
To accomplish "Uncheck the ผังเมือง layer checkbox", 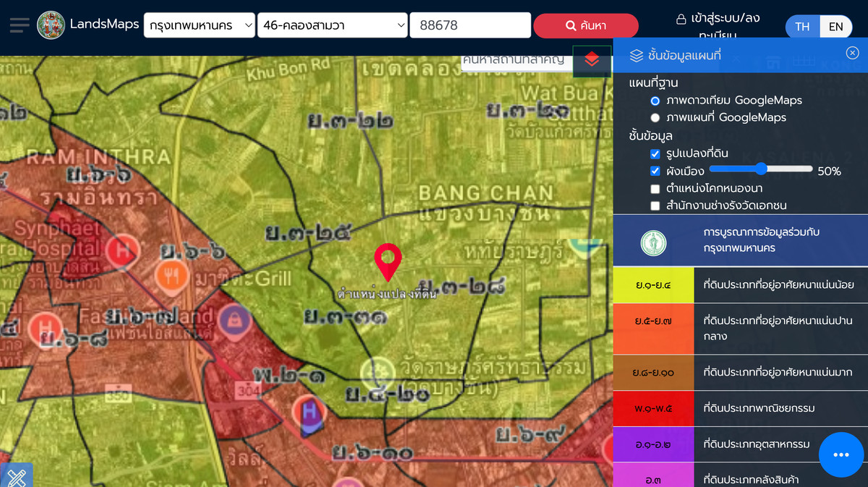I will pyautogui.click(x=655, y=171).
